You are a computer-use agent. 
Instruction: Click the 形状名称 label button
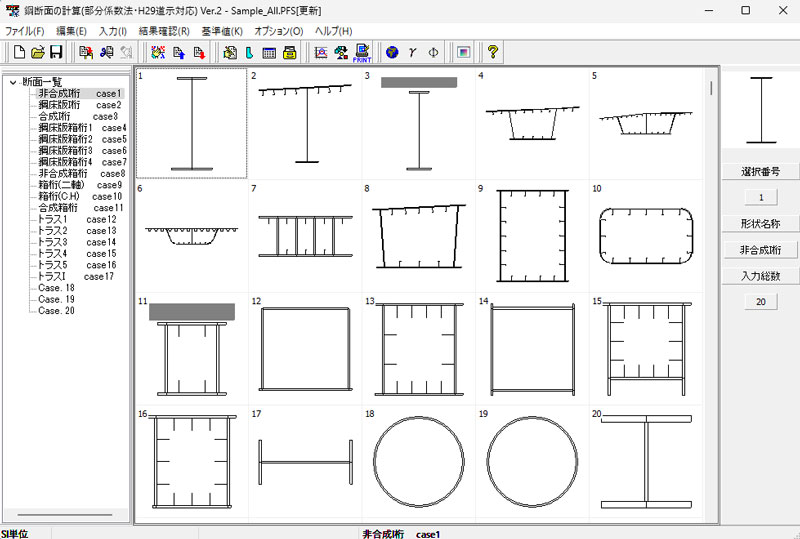click(x=760, y=224)
